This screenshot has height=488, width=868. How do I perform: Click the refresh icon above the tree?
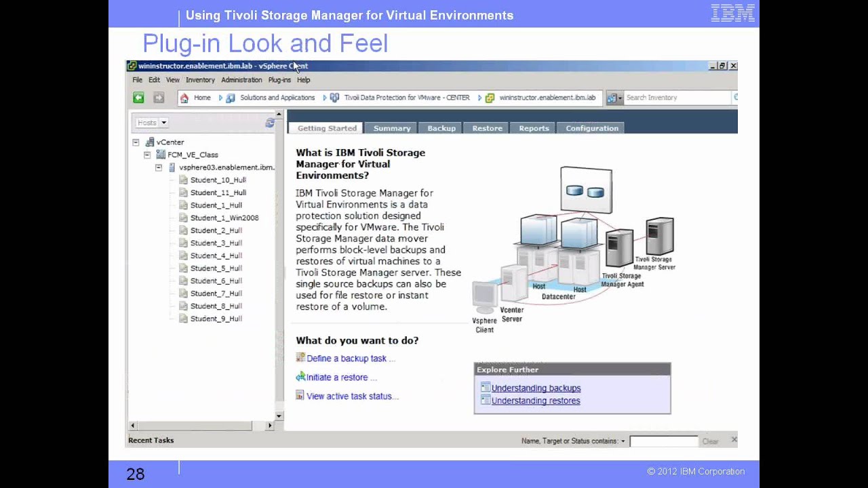pyautogui.click(x=270, y=123)
